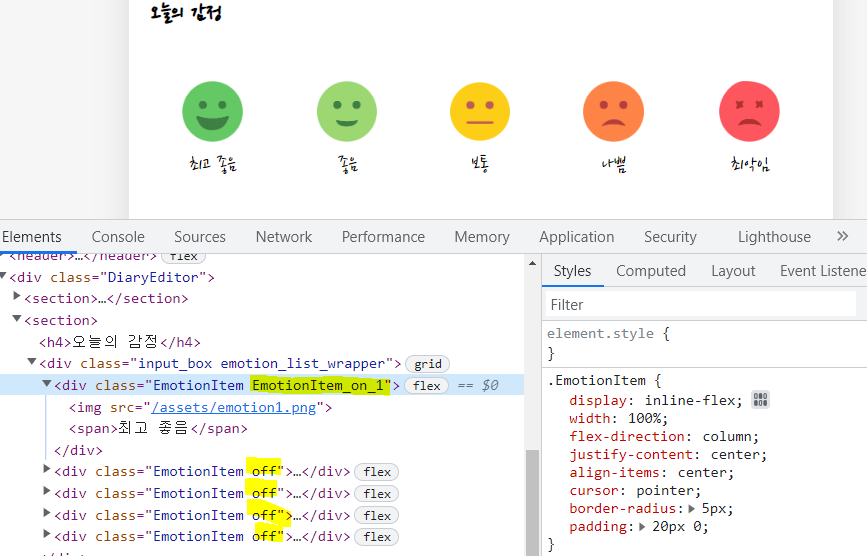Open the Security tab
867x556 pixels.
(670, 237)
